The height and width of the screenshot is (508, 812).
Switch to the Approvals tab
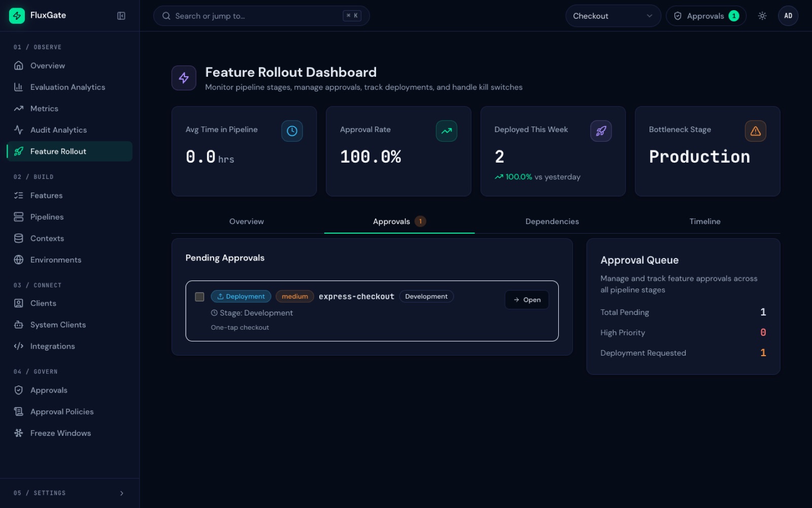[x=399, y=221]
